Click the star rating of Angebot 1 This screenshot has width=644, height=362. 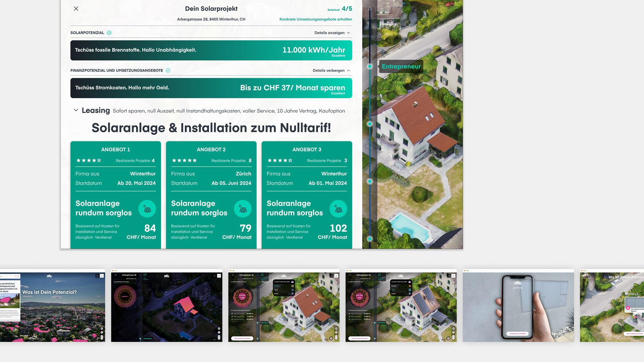coord(89,161)
